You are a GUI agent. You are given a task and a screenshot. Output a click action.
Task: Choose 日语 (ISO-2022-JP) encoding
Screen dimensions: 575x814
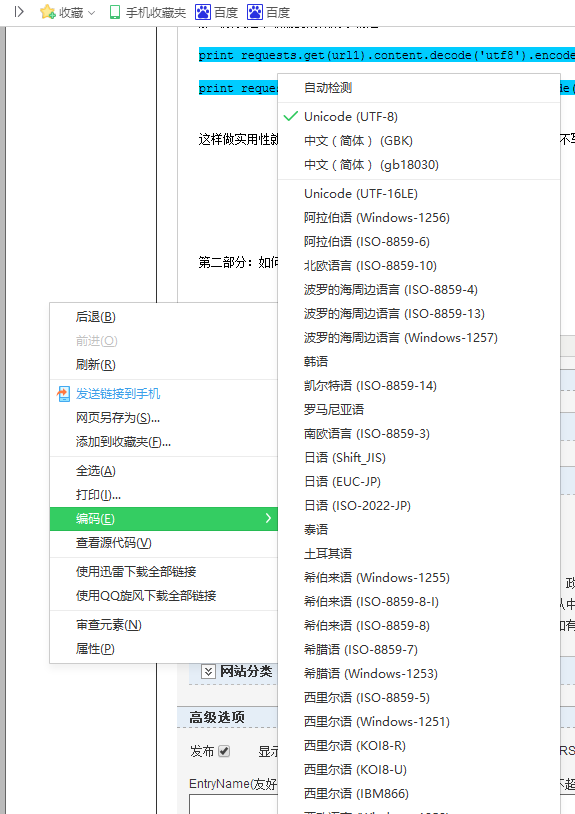click(419, 505)
